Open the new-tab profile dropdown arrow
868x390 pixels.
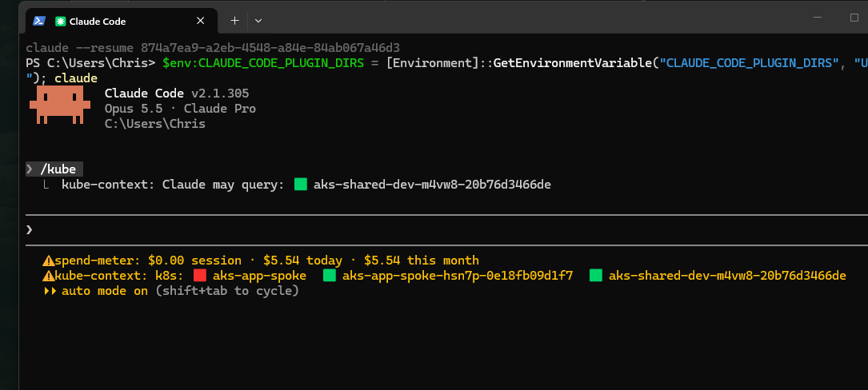[258, 21]
